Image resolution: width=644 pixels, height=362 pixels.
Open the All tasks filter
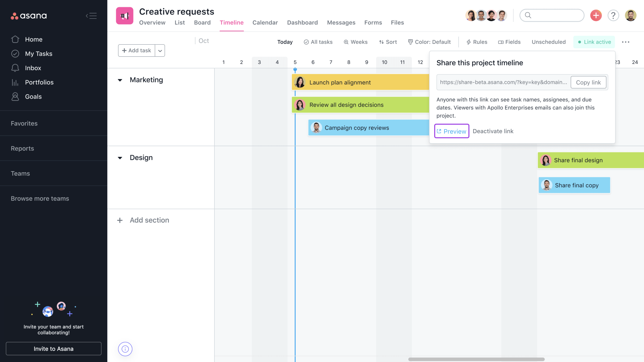click(318, 42)
